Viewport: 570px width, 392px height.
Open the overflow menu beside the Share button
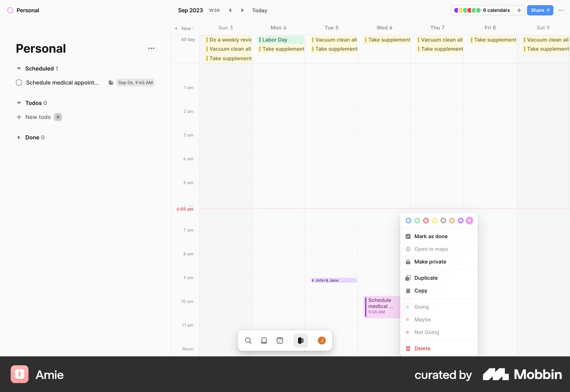[x=561, y=10]
